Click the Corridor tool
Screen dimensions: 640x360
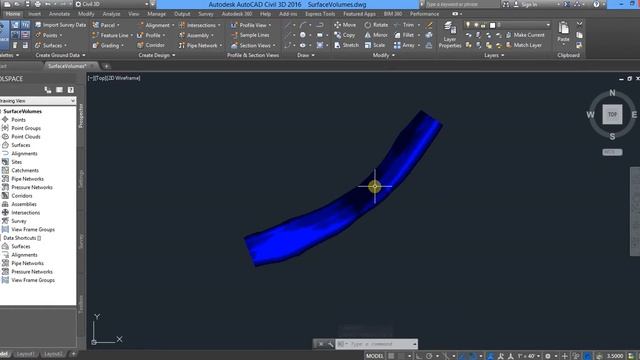151,45
